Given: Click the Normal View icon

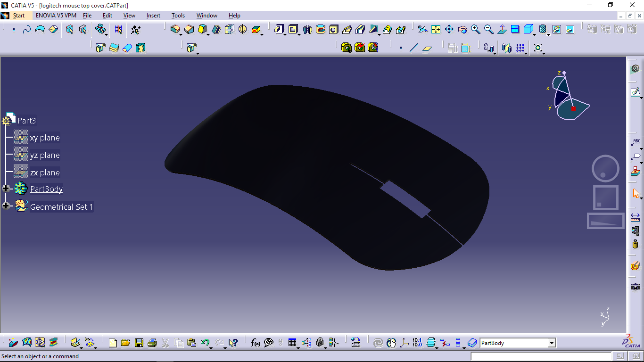Looking at the screenshot, I should pos(502,29).
